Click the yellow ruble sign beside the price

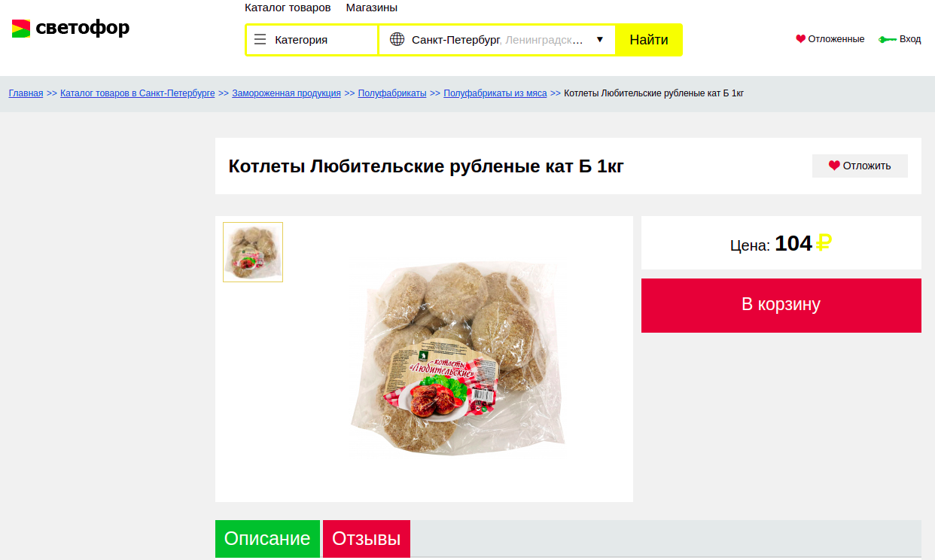click(x=824, y=243)
